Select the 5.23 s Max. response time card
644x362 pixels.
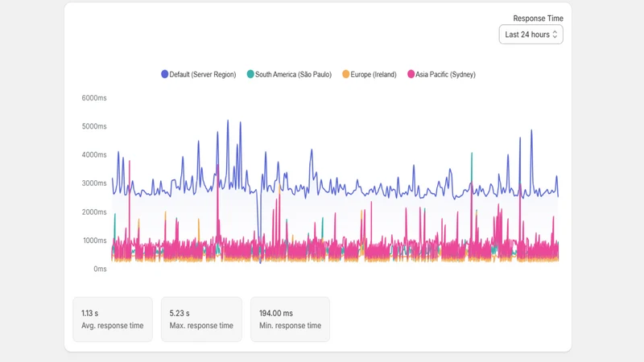(201, 319)
